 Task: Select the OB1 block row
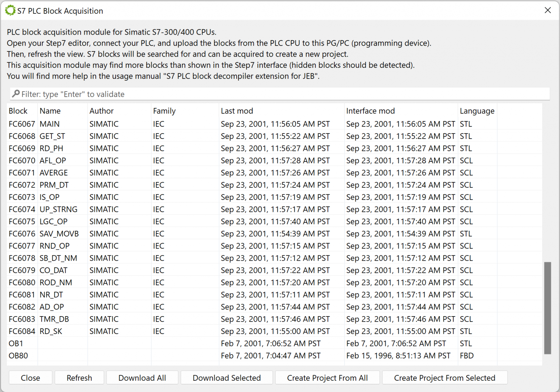pos(109,343)
